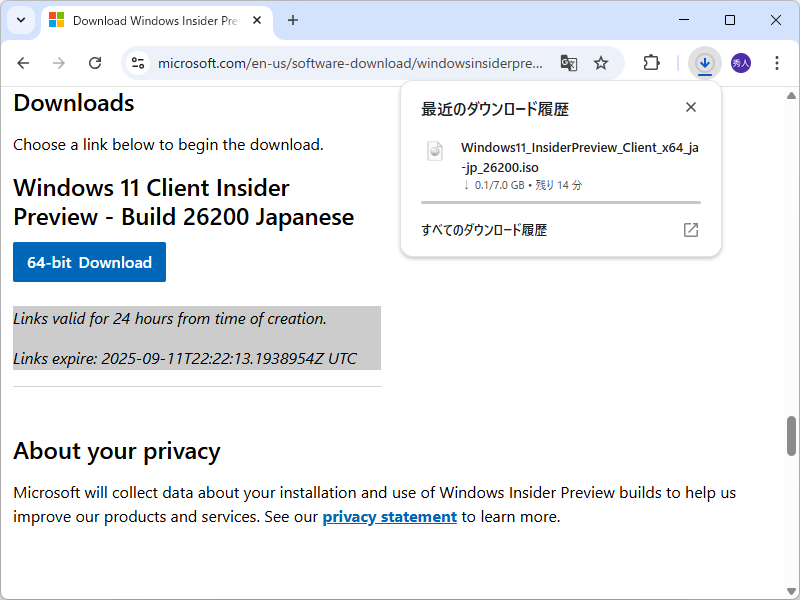Open the Extensions puzzle icon
800x600 pixels.
point(651,62)
